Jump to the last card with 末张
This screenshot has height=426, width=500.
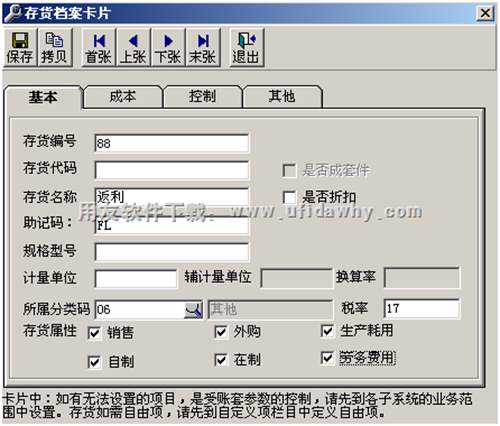click(x=203, y=47)
